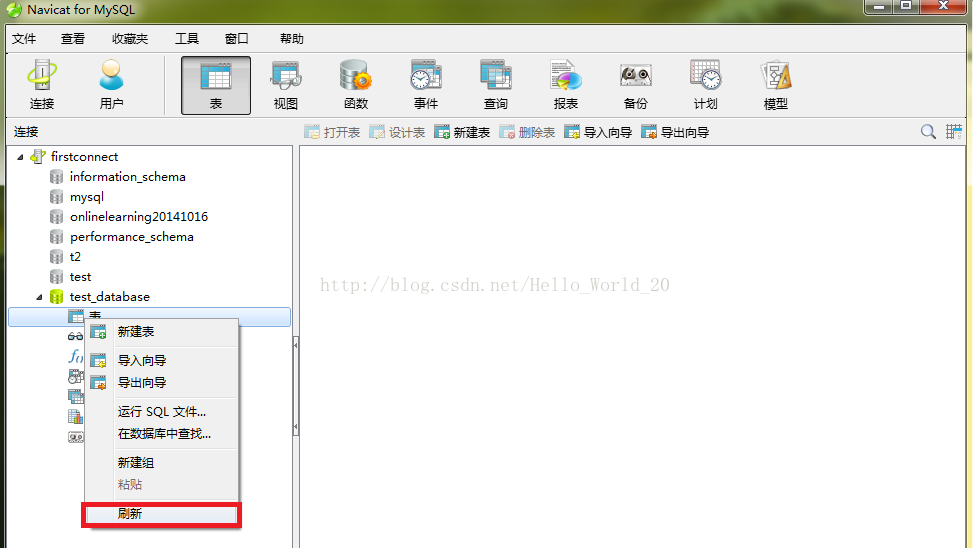Click the reports icon under test_database
The height and width of the screenshot is (548, 973).
click(x=75, y=416)
